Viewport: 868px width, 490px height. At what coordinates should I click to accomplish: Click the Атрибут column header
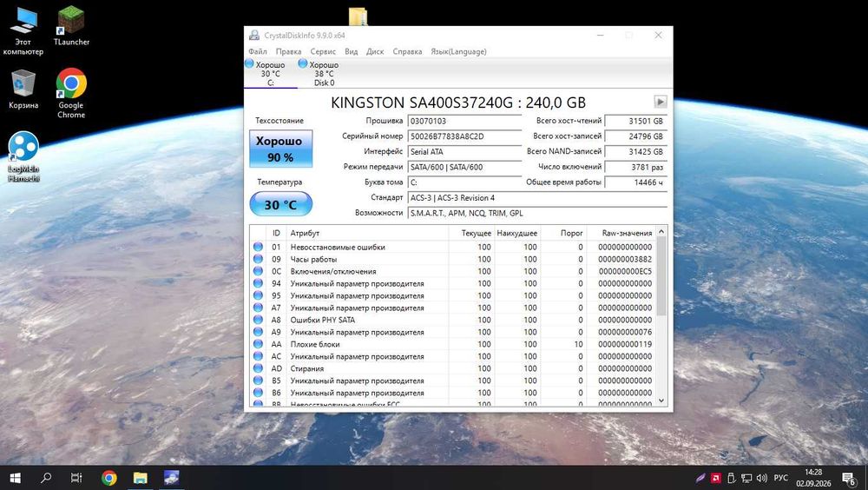point(367,234)
